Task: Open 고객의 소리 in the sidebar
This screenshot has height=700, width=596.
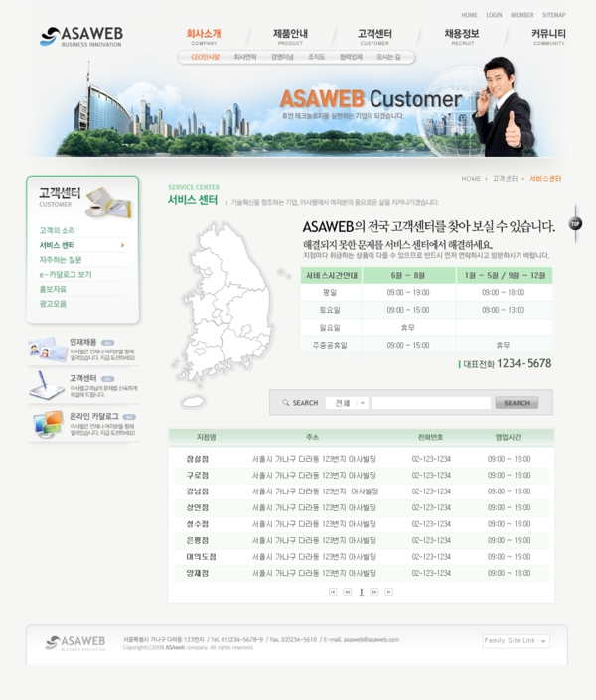Action: click(x=58, y=230)
